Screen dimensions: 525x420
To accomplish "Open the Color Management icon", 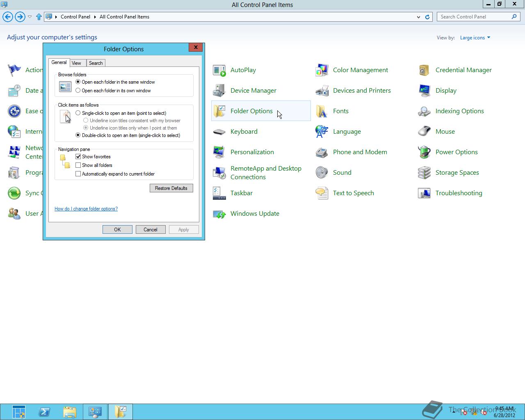I will coord(322,70).
